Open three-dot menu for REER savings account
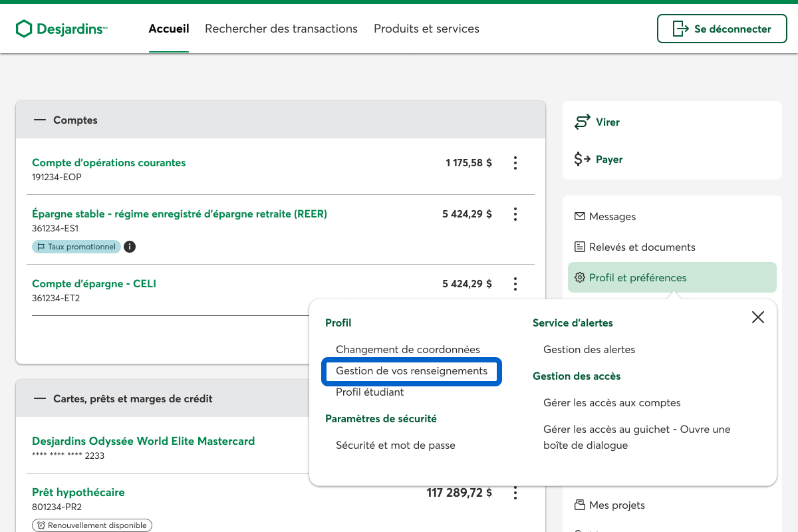The image size is (798, 532). tap(515, 214)
